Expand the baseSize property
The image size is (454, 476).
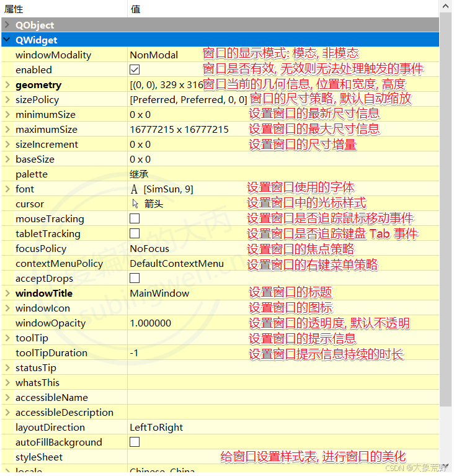pyautogui.click(x=7, y=159)
